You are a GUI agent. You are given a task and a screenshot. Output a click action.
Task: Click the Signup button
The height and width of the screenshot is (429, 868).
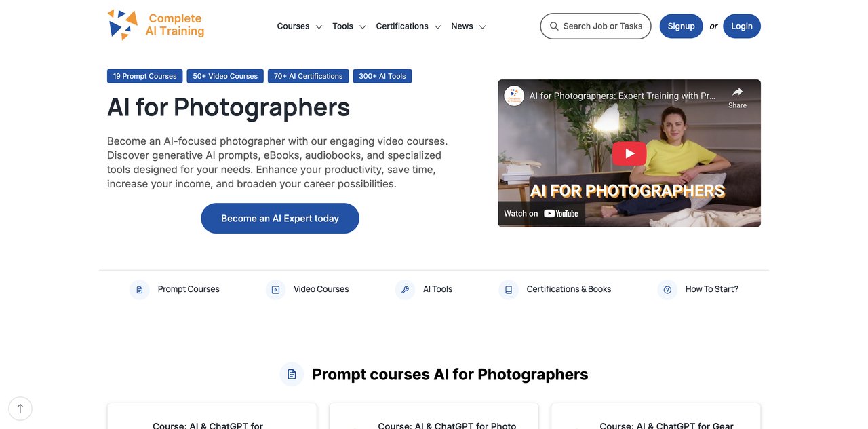(x=681, y=26)
